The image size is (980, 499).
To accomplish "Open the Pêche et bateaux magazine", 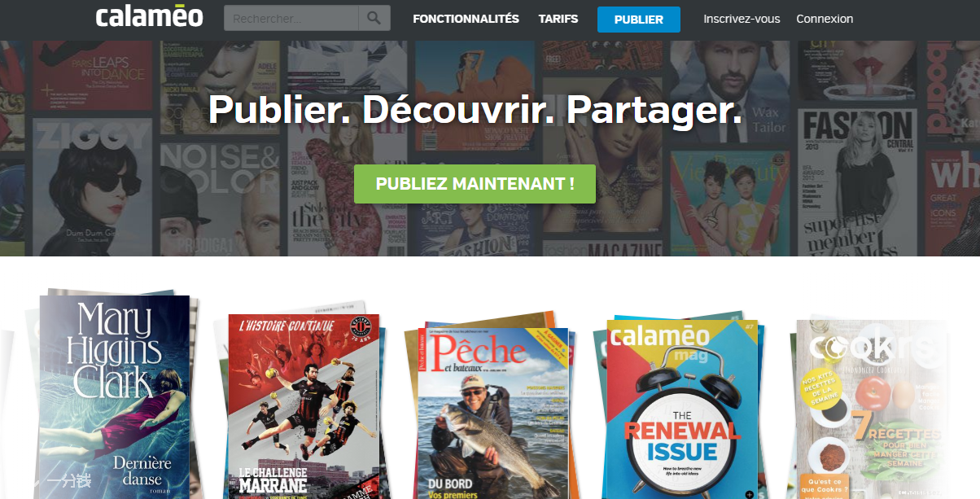I will 492,414.
